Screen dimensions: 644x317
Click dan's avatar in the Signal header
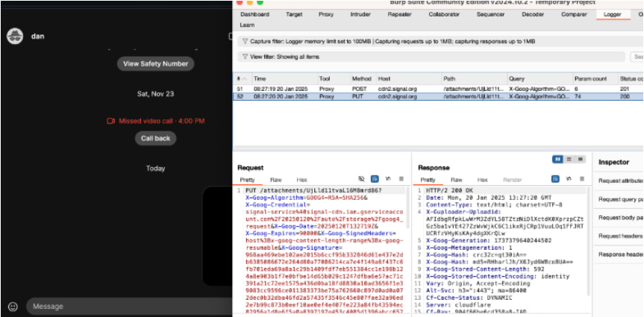[x=15, y=36]
